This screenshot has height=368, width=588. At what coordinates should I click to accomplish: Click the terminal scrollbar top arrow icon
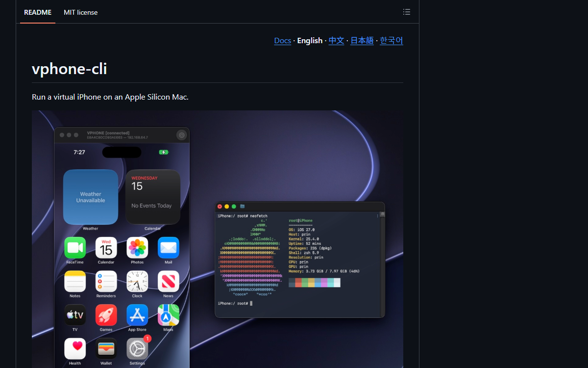[383, 214]
